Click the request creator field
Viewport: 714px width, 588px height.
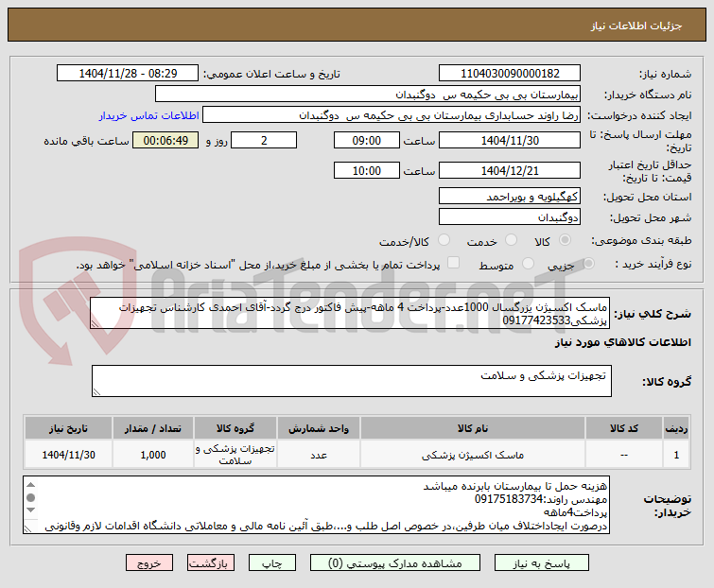coord(392,115)
